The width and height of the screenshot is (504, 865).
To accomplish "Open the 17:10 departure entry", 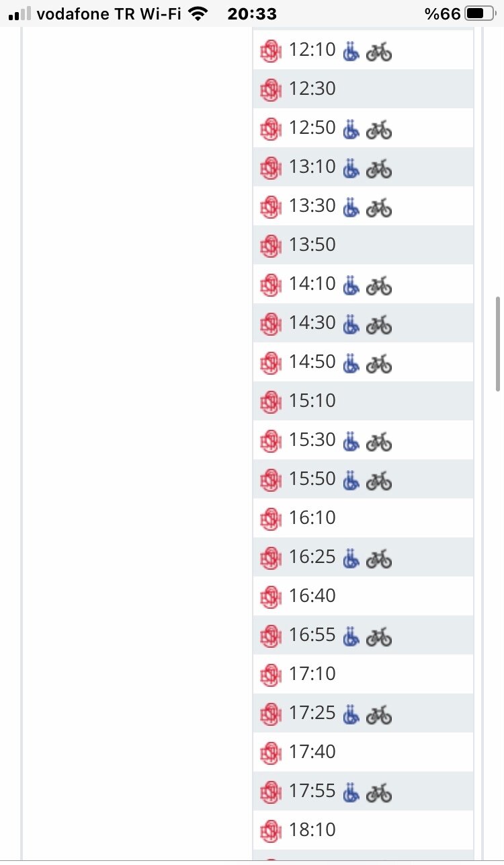I will tap(312, 674).
